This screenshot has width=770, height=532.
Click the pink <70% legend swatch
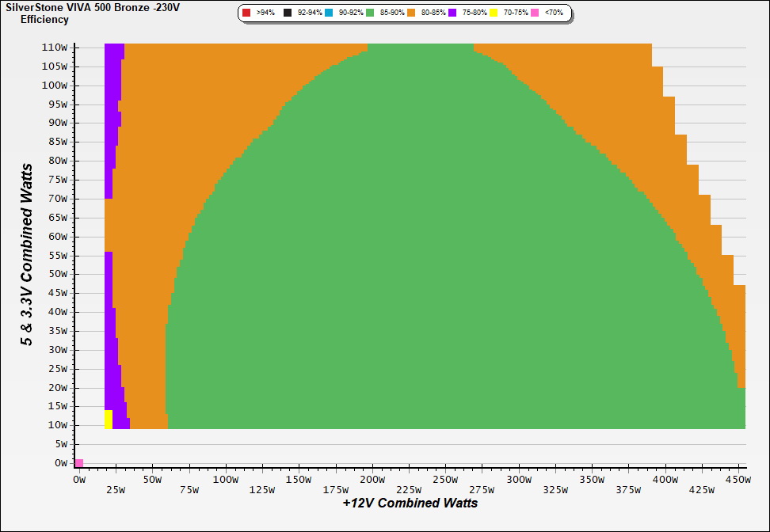pyautogui.click(x=536, y=13)
